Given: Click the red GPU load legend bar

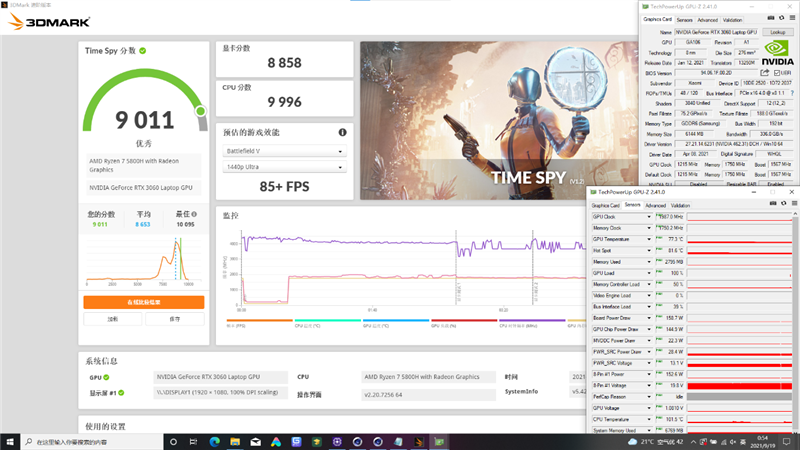Looking at the screenshot, I should pos(464,320).
